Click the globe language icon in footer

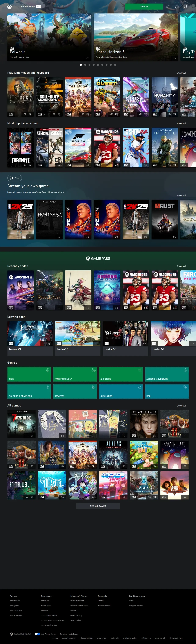tap(11, 634)
